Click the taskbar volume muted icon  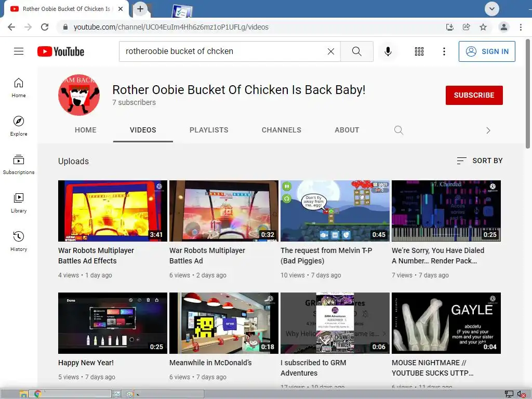(521, 394)
